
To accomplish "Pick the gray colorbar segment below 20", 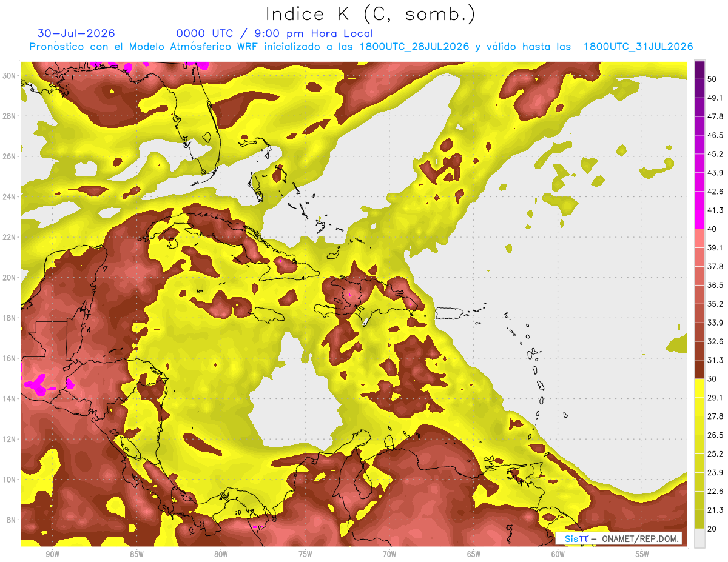I will 699,538.
